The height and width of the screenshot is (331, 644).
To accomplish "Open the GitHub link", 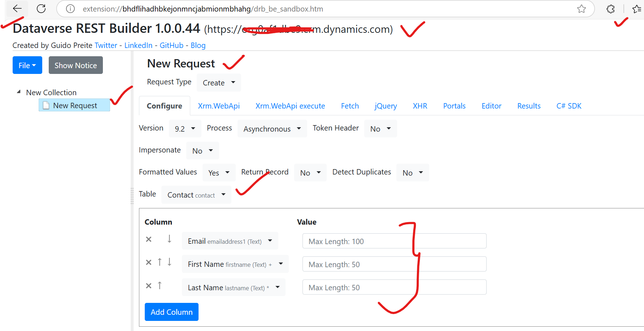I will (171, 45).
